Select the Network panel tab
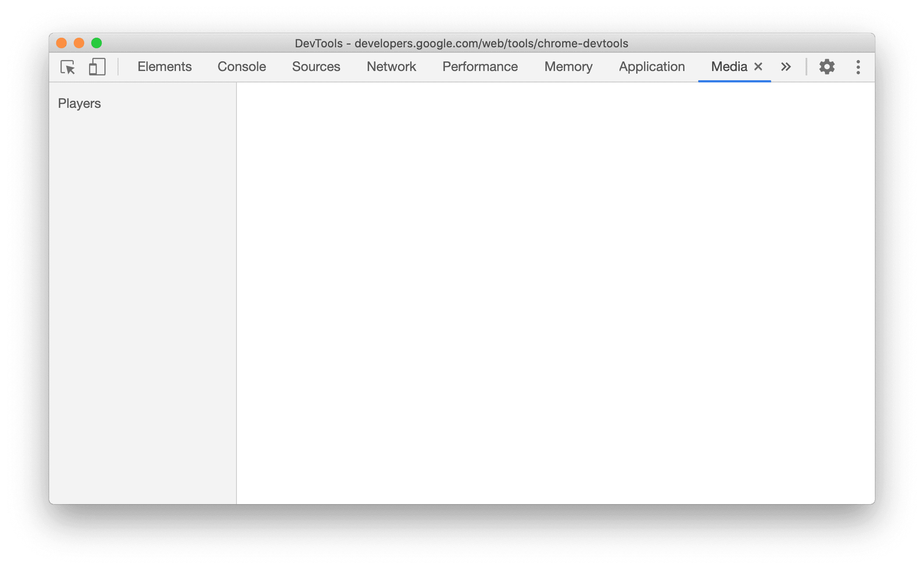 click(x=390, y=66)
